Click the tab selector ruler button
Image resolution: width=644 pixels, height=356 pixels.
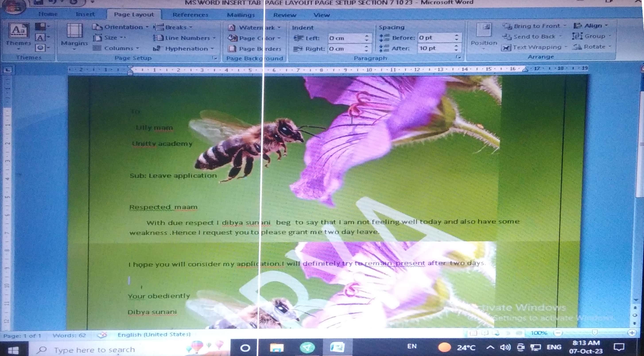click(8, 70)
